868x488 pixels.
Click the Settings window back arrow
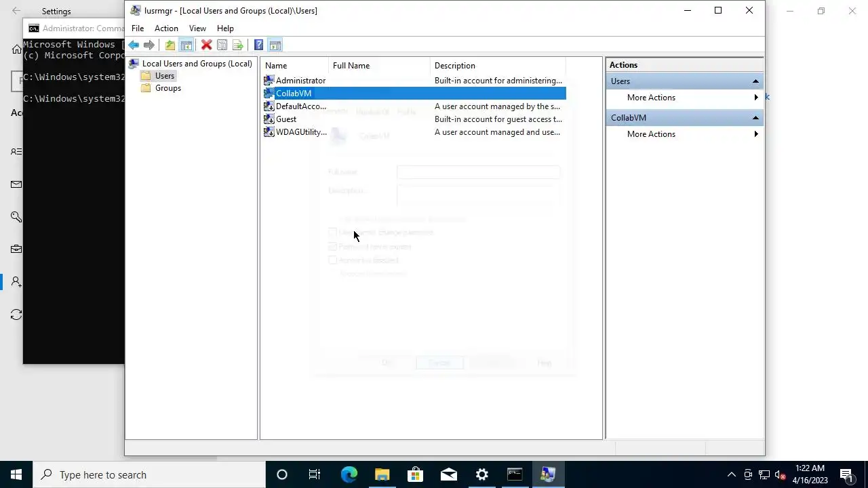(x=16, y=11)
